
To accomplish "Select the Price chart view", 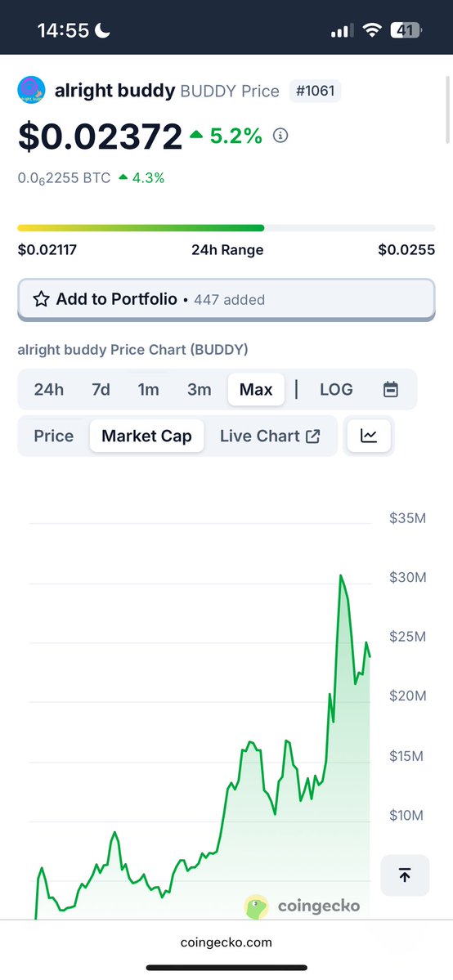I will [x=54, y=436].
